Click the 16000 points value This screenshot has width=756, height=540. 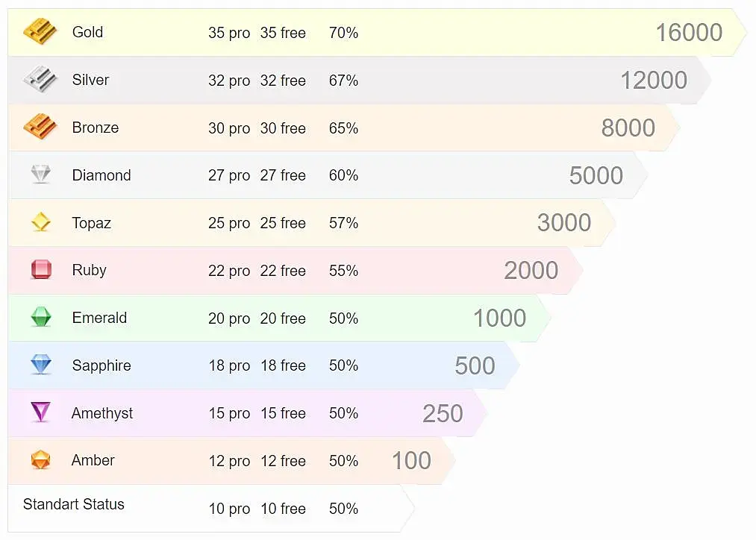coord(688,33)
